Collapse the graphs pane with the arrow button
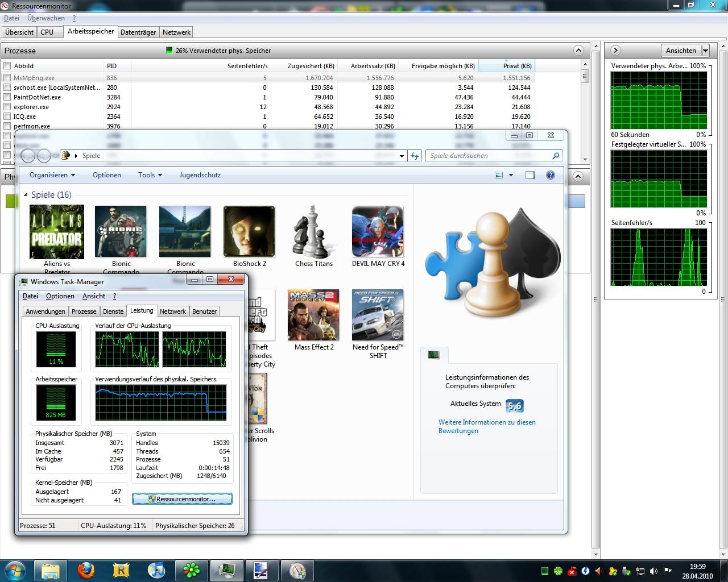Image resolution: width=728 pixels, height=582 pixels. coord(615,51)
